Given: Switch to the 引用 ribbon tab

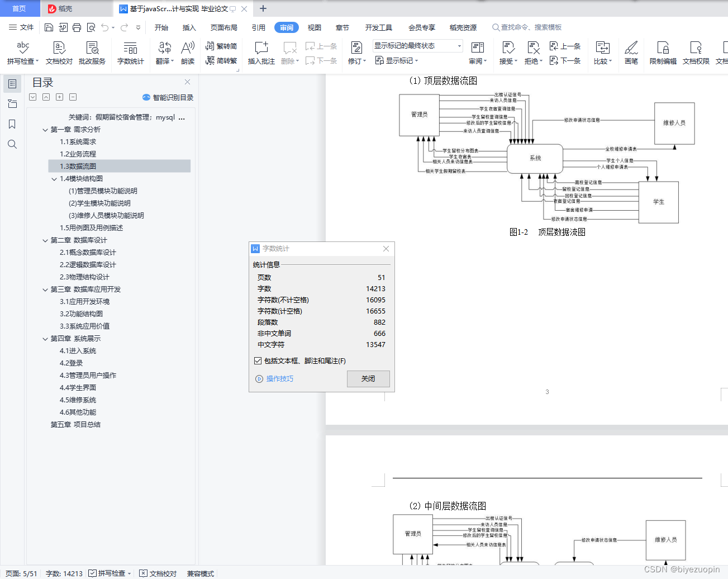Looking at the screenshot, I should pyautogui.click(x=258, y=27).
